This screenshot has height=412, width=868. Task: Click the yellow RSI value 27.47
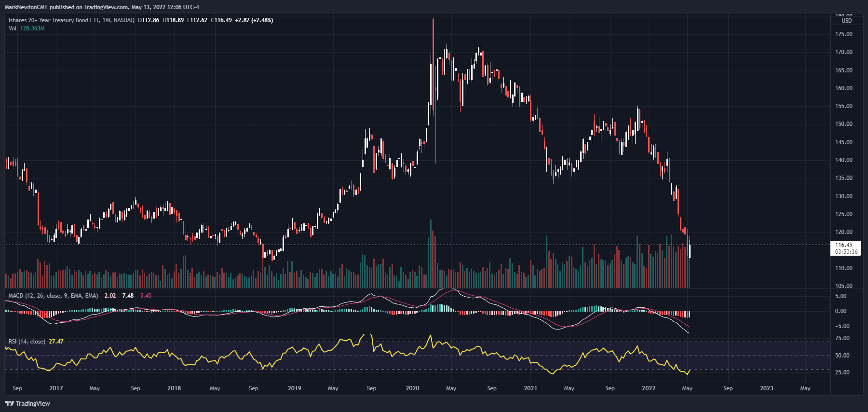[56, 342]
